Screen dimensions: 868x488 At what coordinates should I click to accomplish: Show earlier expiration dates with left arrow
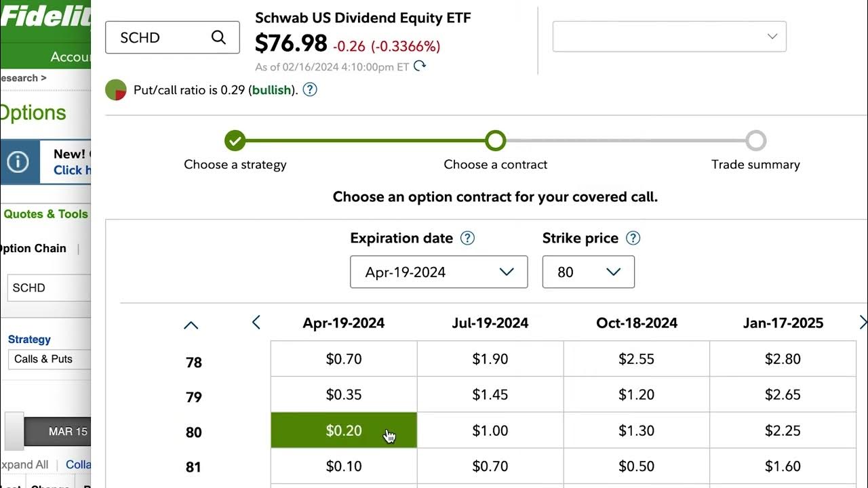256,323
